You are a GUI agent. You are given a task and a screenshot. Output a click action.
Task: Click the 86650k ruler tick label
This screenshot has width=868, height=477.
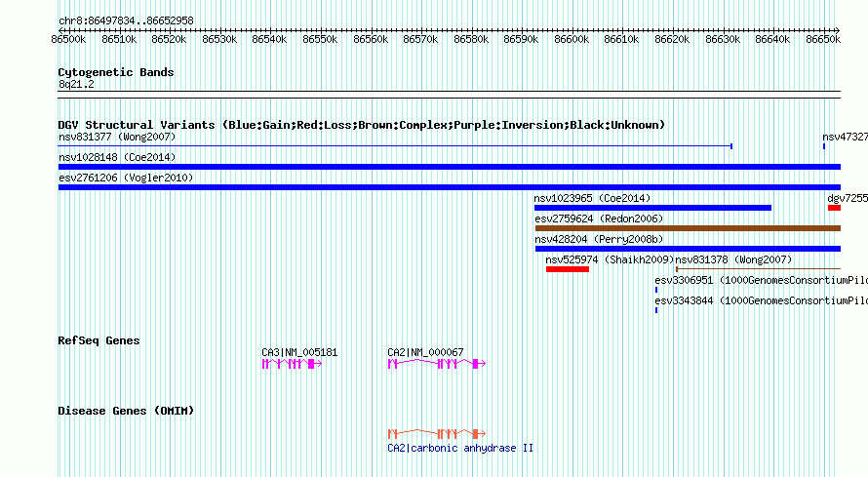pyautogui.click(x=823, y=39)
